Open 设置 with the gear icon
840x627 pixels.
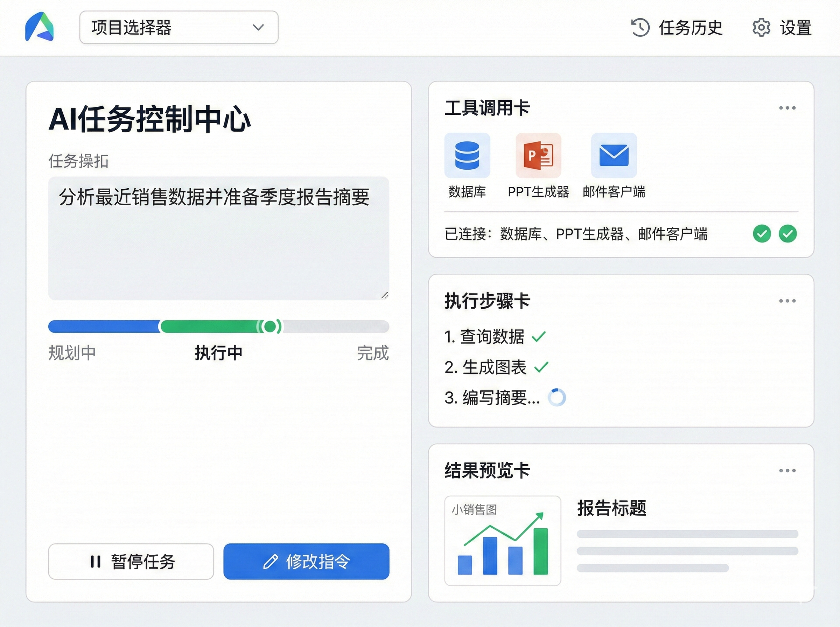tap(760, 27)
